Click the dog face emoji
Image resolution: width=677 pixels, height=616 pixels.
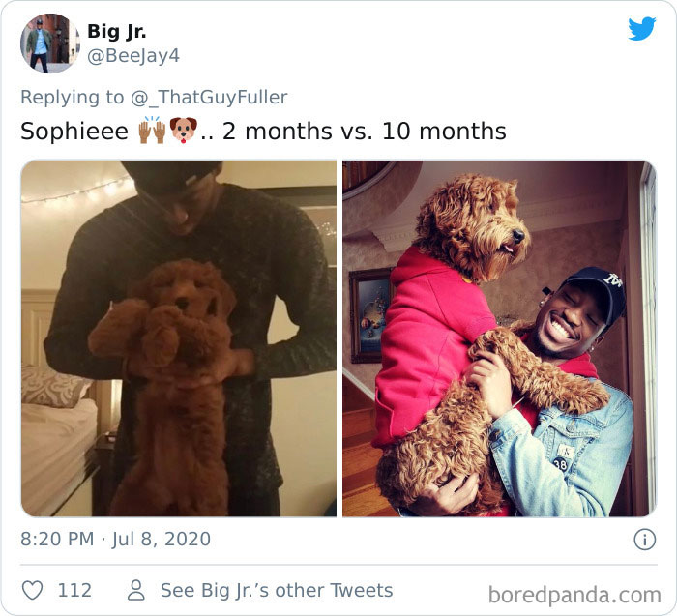[183, 131]
